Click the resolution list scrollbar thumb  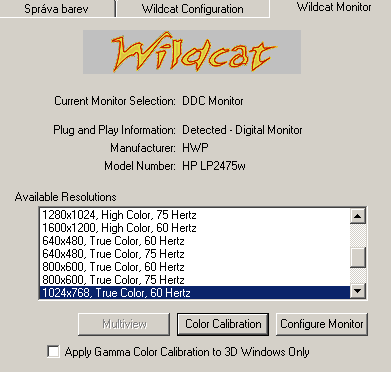pos(358,257)
